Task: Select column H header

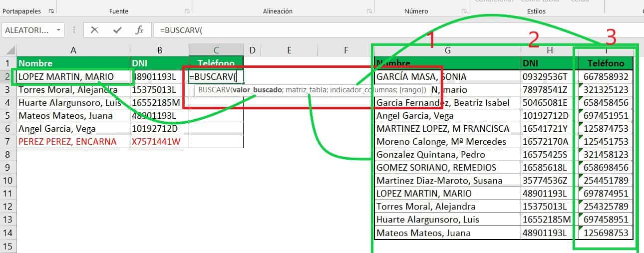Action: [550, 50]
